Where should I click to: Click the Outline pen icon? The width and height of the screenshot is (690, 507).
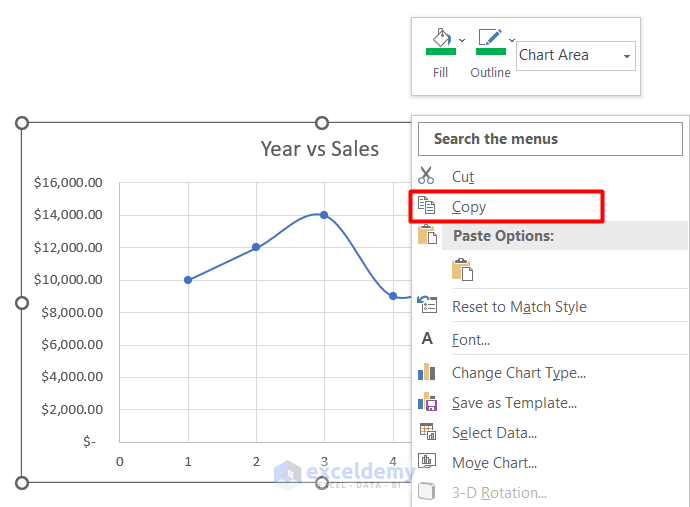click(490, 37)
